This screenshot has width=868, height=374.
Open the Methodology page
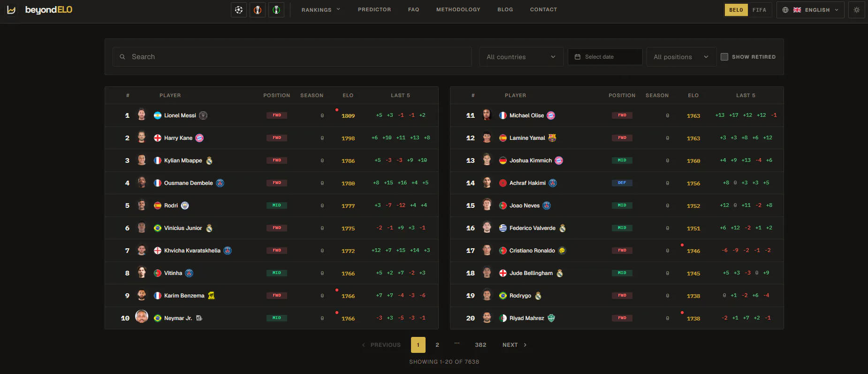[458, 9]
